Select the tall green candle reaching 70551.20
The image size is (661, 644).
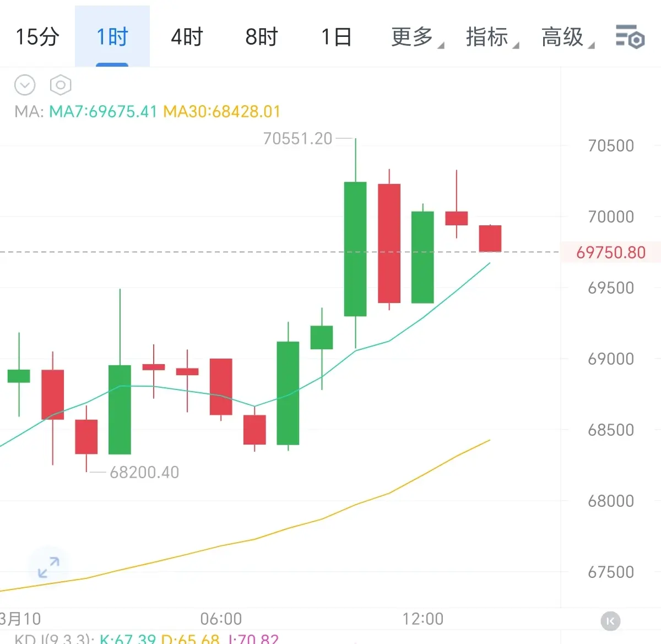(x=355, y=248)
